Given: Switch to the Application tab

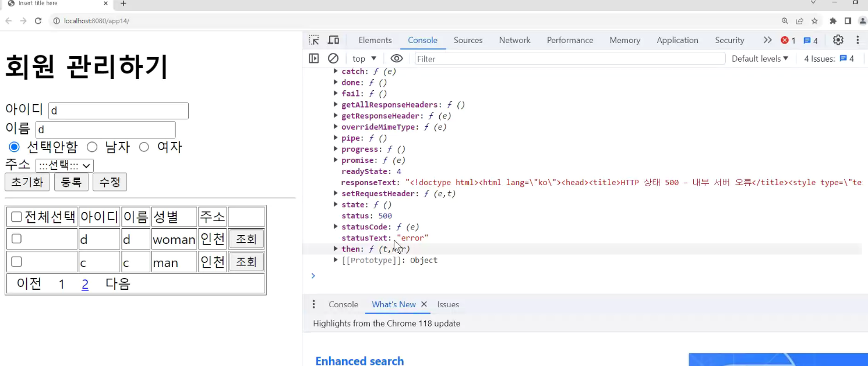Looking at the screenshot, I should [x=678, y=40].
